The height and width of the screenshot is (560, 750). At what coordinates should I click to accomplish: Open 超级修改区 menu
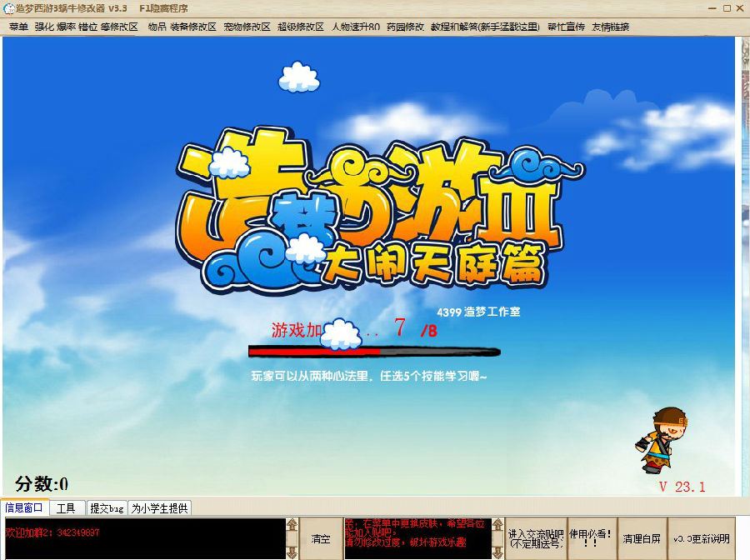(x=300, y=27)
